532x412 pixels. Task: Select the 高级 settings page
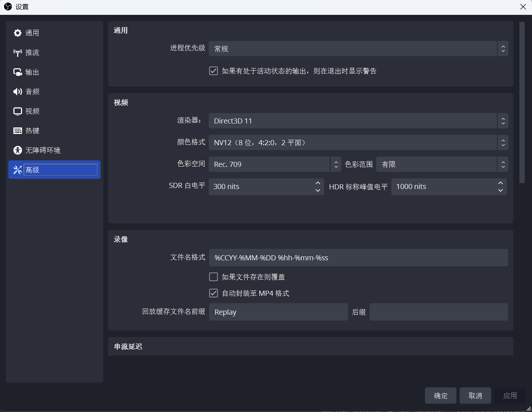(54, 170)
